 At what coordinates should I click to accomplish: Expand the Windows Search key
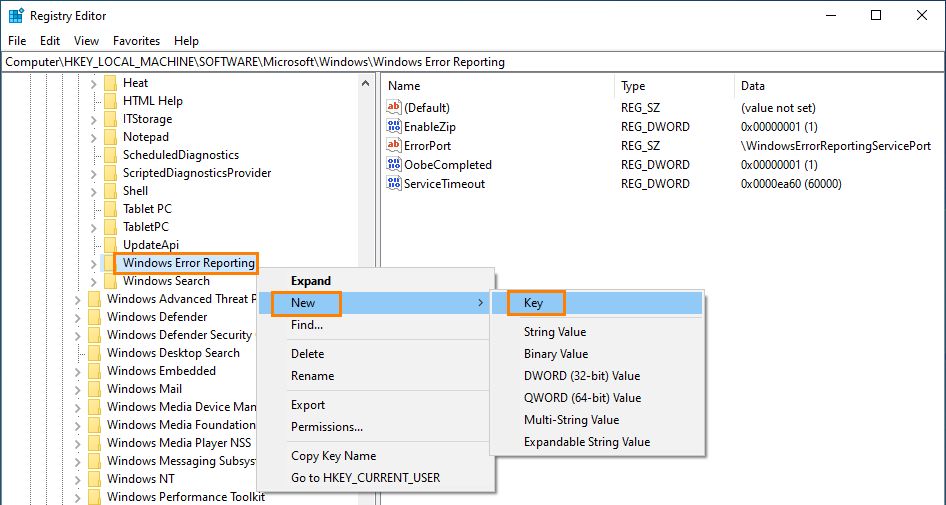click(94, 282)
